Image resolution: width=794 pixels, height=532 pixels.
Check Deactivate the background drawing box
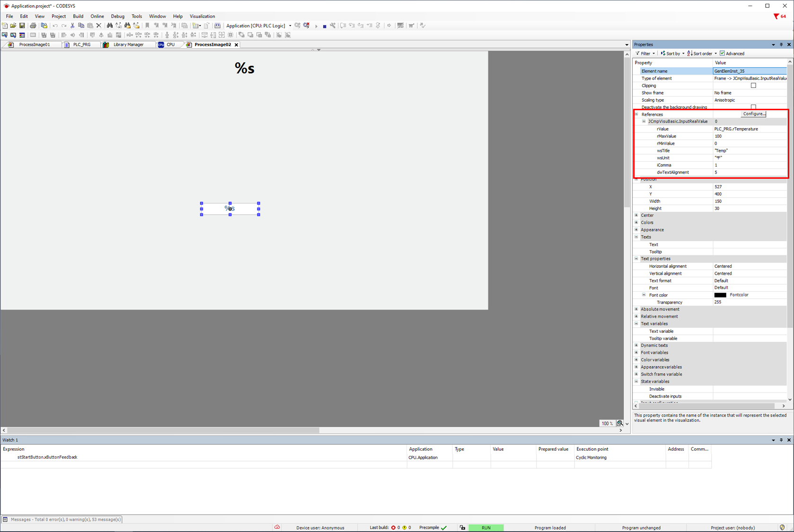coord(753,107)
